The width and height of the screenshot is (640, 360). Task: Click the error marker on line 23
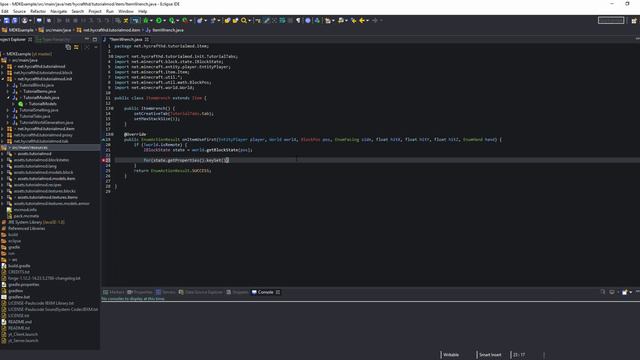103,160
